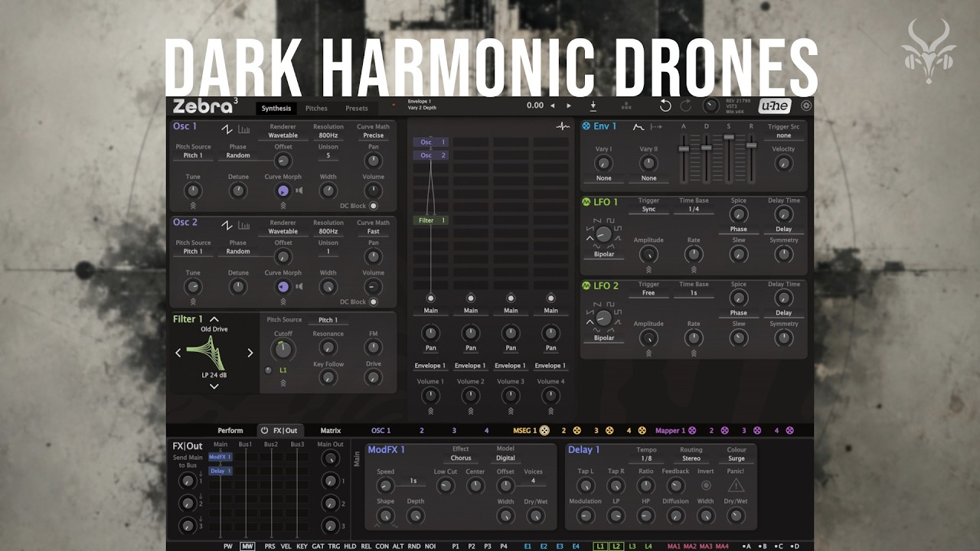This screenshot has width=980, height=551.
Task: Toggle Env 1 power icon
Action: [x=586, y=126]
